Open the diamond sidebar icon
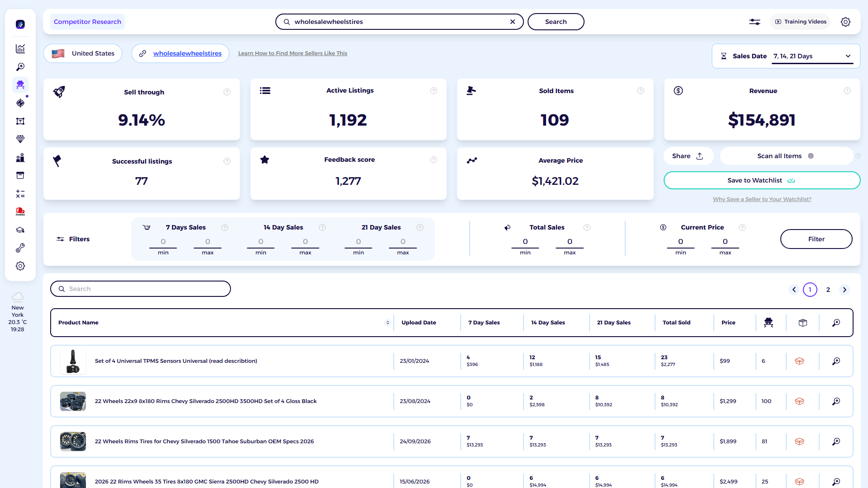Image resolution: width=868 pixels, height=488 pixels. [20, 139]
